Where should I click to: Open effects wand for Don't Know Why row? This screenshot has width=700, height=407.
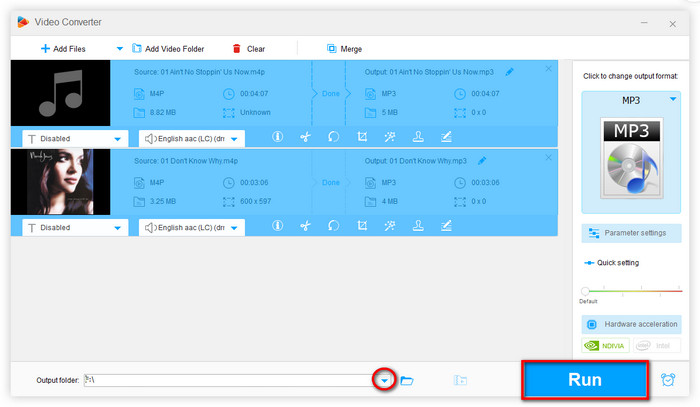click(x=390, y=225)
